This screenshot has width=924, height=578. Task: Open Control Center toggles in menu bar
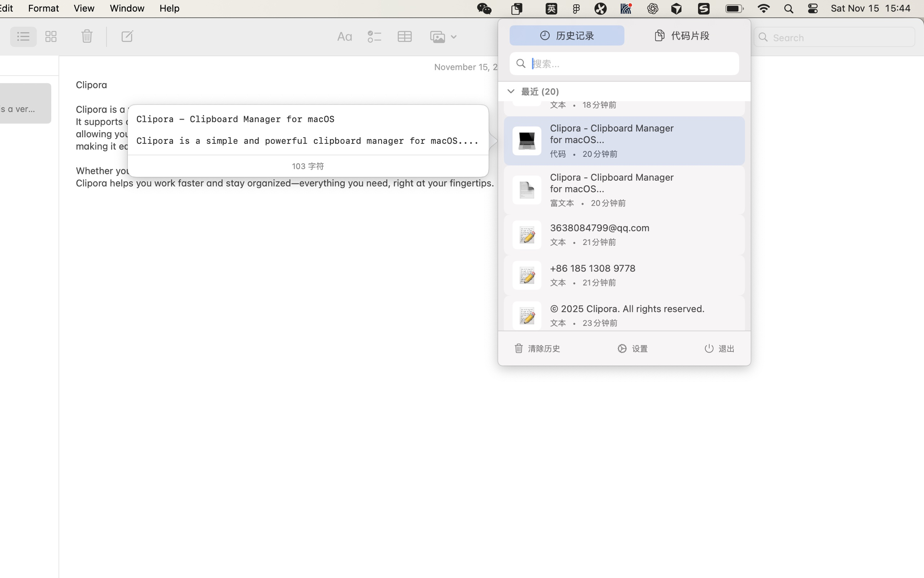point(812,8)
